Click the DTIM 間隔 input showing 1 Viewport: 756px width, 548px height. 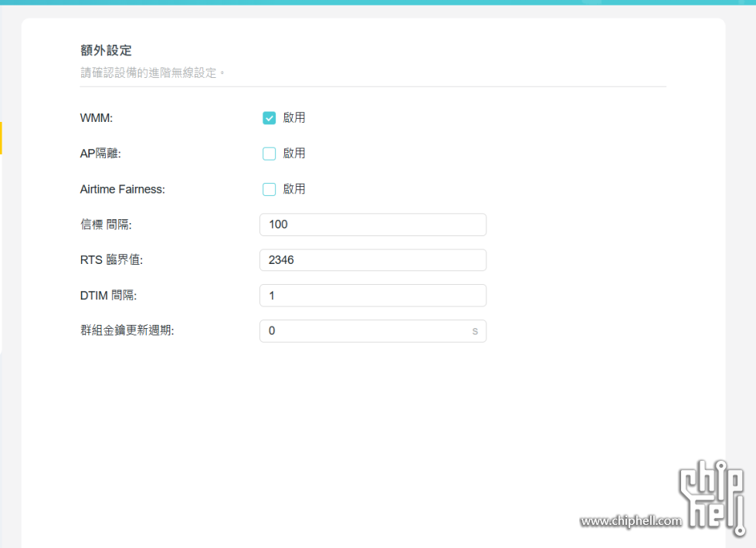coord(373,295)
